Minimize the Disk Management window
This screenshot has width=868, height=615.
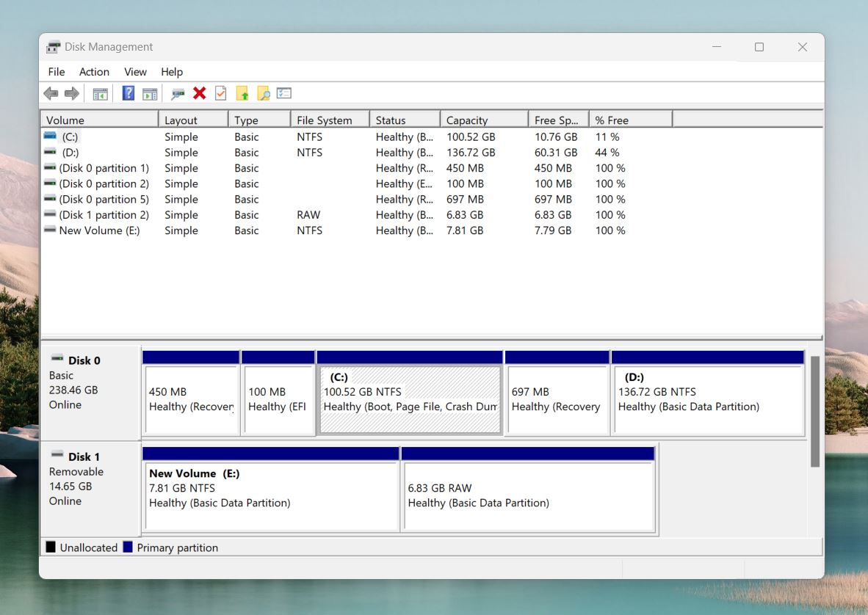point(716,47)
